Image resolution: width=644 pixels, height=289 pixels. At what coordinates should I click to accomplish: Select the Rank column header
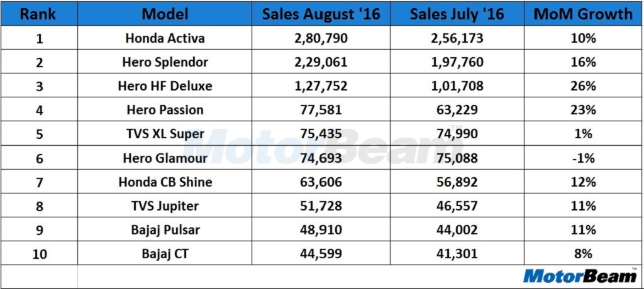(x=38, y=14)
